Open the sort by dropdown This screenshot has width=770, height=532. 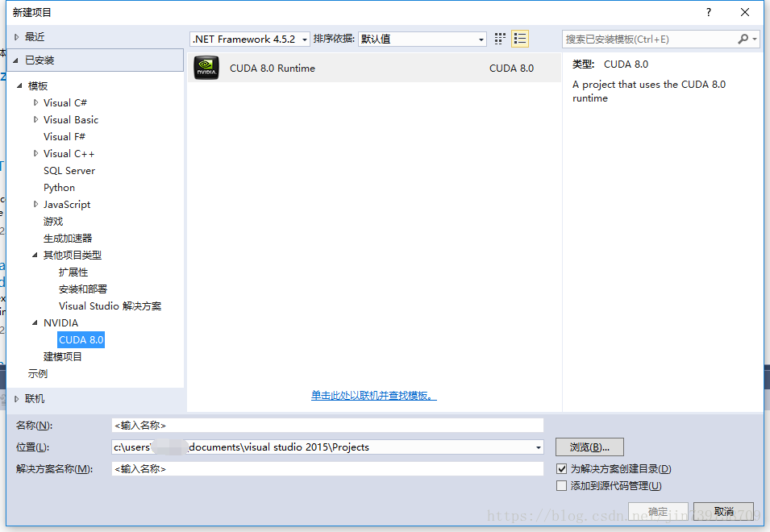[x=422, y=39]
